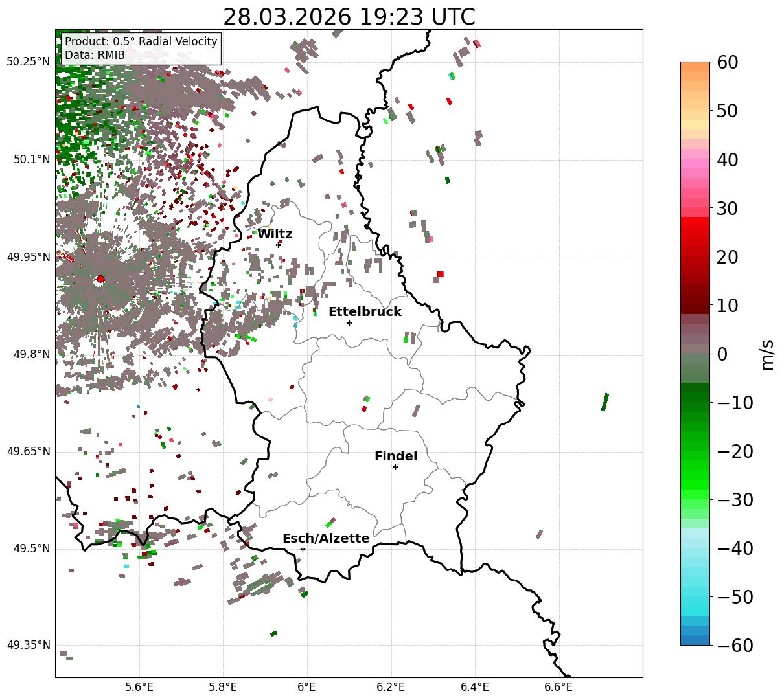Click the Wiltz city label

pos(275,234)
